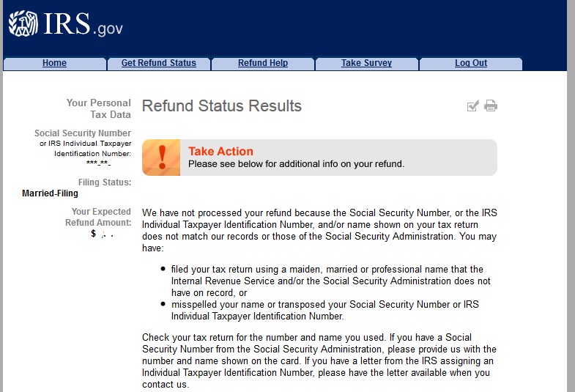
Task: Click the printer icon to print results
Action: coord(491,106)
